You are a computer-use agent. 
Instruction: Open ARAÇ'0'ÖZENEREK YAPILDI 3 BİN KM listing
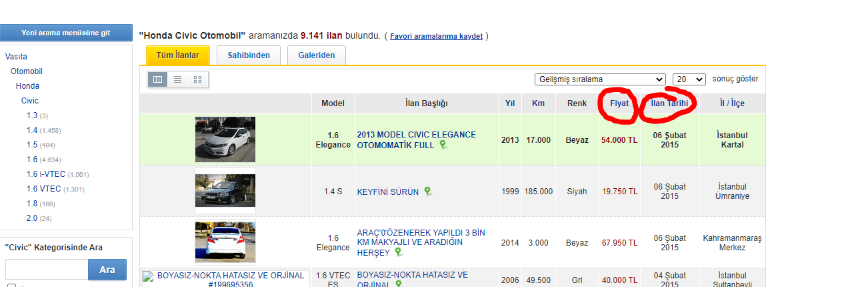click(x=421, y=242)
